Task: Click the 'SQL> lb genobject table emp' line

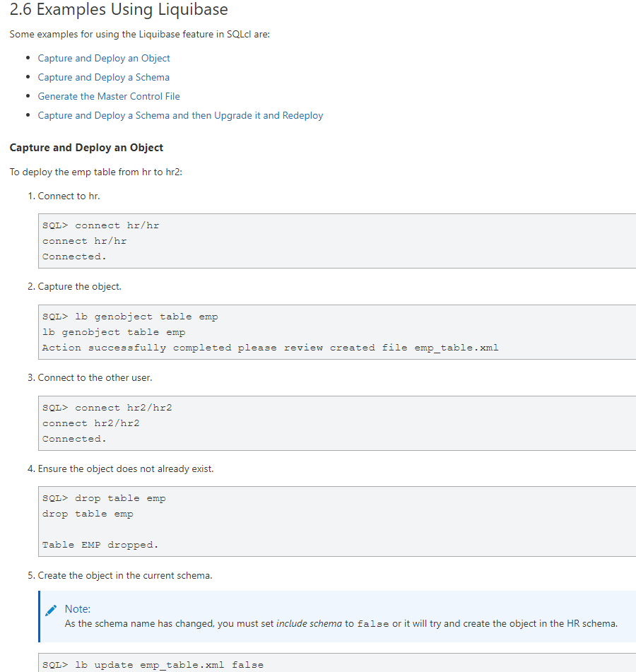Action: (130, 317)
